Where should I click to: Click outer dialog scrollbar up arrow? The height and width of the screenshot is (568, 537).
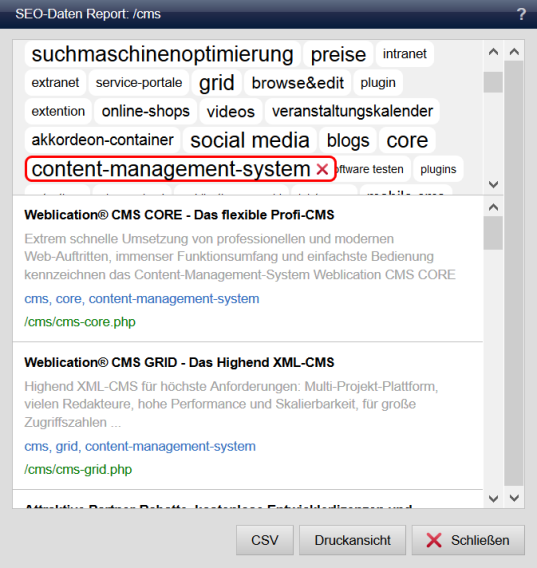point(514,52)
